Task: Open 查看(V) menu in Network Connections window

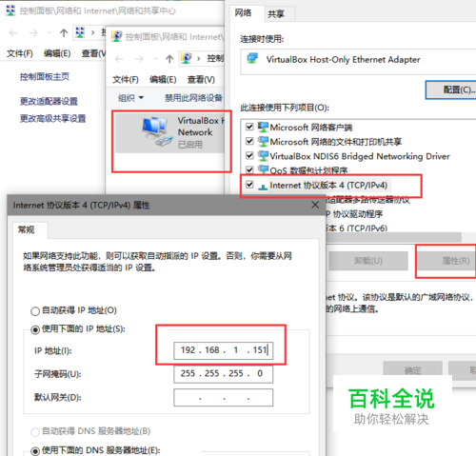Action: pos(201,79)
